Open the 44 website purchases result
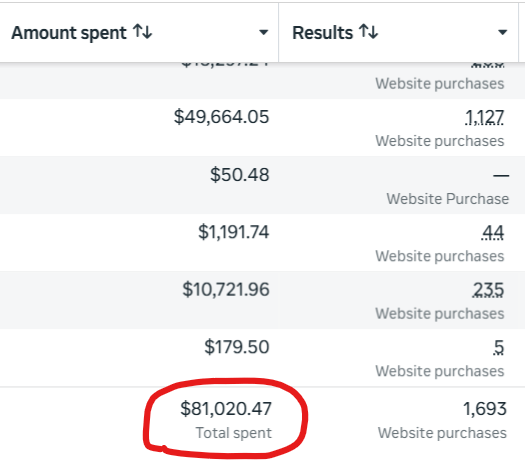 492,233
